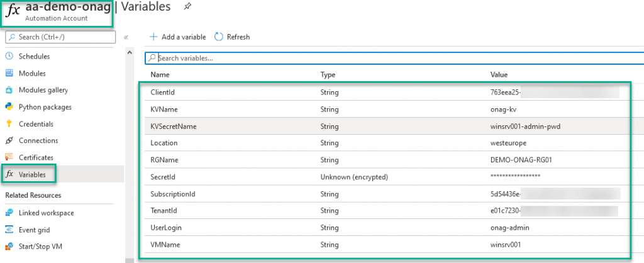Click the aa-demo-onag account title
Viewport: 644px width, 263px height.
(67, 7)
